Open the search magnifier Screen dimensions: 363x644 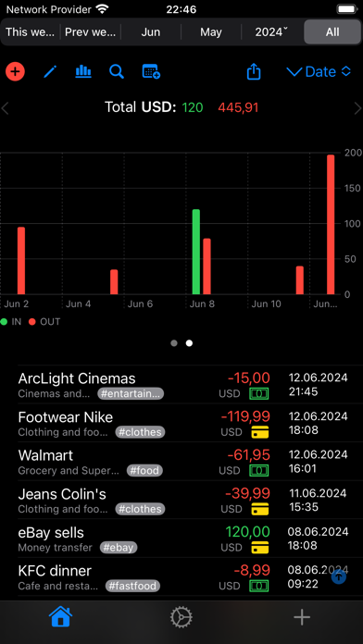117,72
